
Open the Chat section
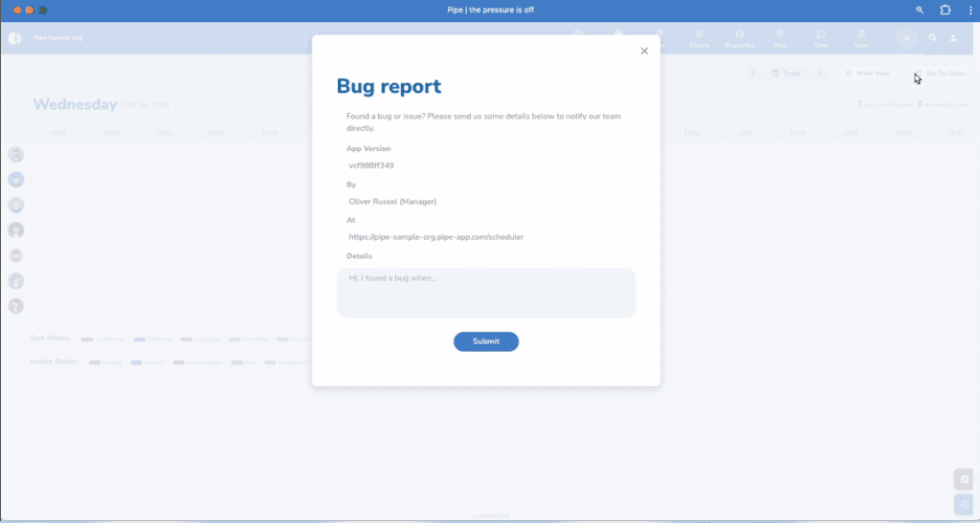pyautogui.click(x=820, y=38)
